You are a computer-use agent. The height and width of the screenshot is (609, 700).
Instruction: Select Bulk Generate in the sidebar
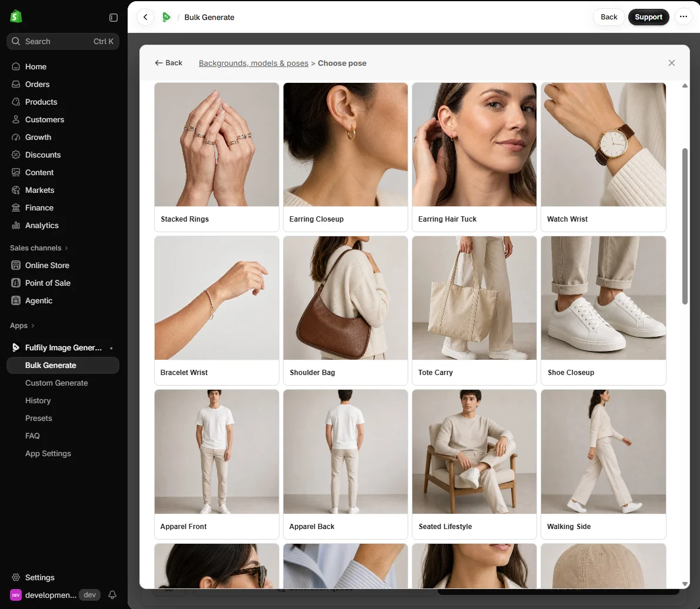click(63, 365)
